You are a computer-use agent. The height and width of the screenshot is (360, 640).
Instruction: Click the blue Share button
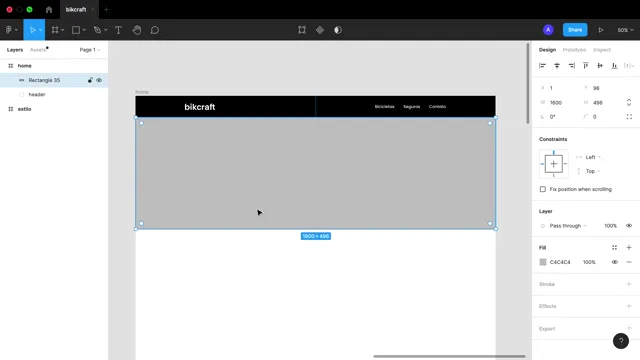coord(575,30)
